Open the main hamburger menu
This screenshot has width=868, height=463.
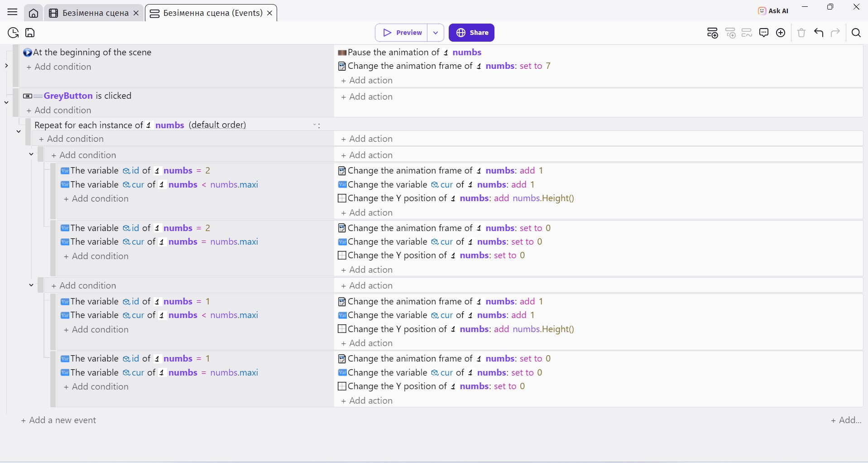(x=12, y=13)
